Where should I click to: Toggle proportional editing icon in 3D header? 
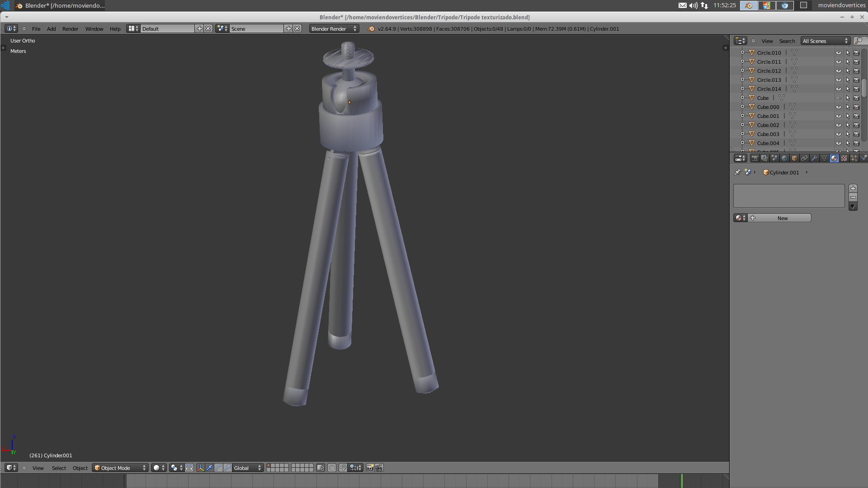pos(332,468)
